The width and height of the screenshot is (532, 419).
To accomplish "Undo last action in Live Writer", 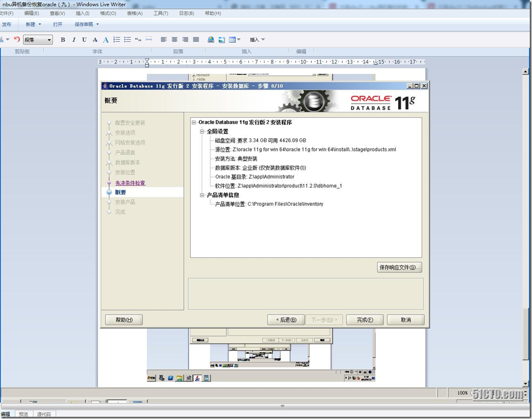I will (x=17, y=40).
